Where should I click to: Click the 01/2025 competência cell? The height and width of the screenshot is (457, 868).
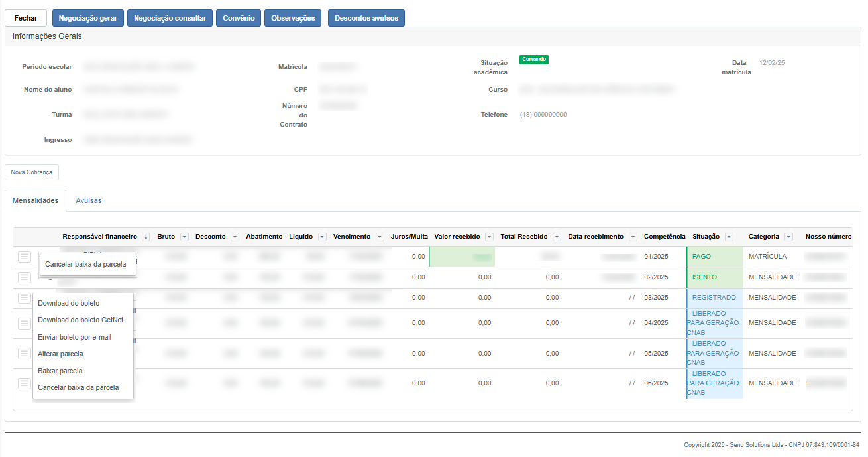656,257
